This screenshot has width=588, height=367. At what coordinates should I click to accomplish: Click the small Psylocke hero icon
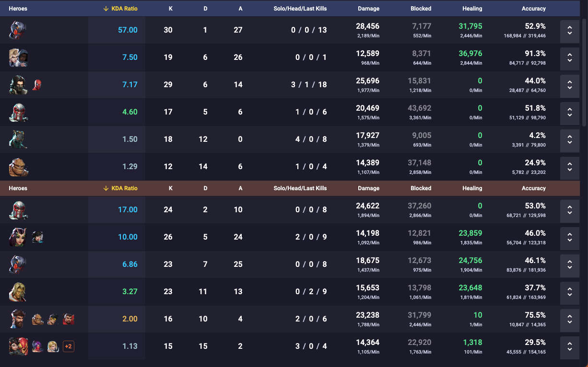click(37, 346)
